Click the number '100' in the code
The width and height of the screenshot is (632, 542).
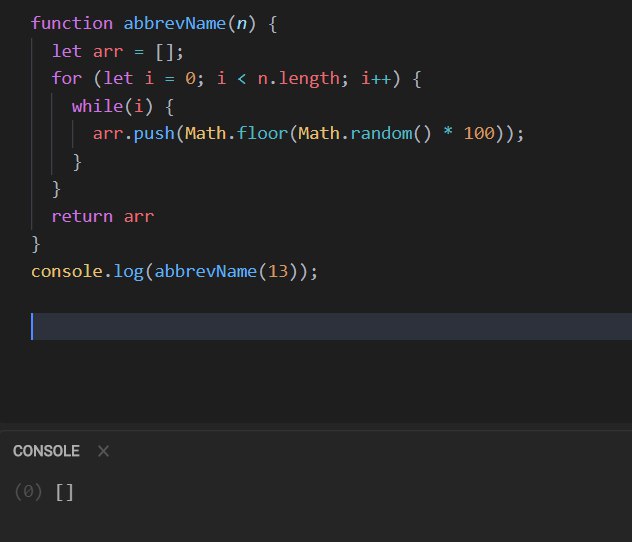[479, 133]
